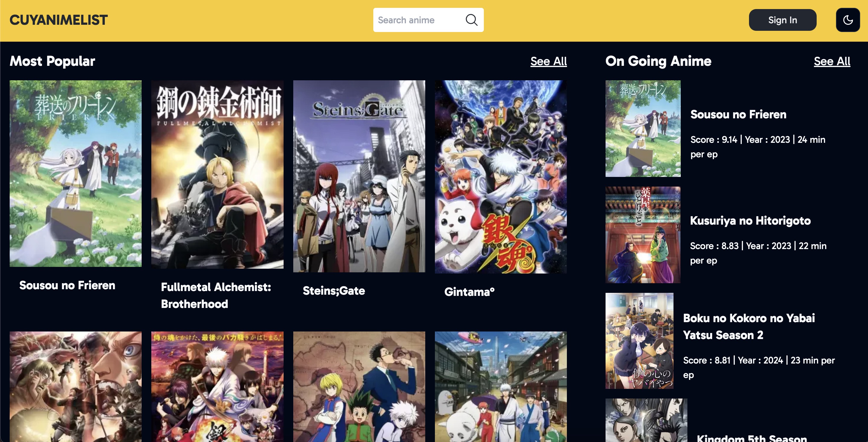The width and height of the screenshot is (868, 442).
Task: Open the Gintama° poster
Action: coord(501,177)
